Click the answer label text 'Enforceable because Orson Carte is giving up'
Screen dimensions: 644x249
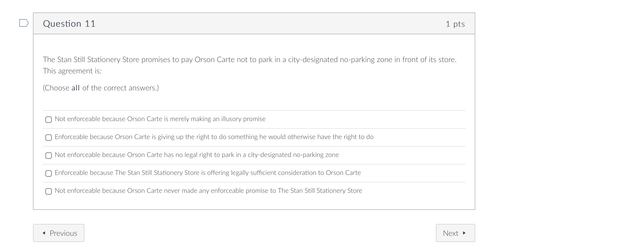point(214,137)
